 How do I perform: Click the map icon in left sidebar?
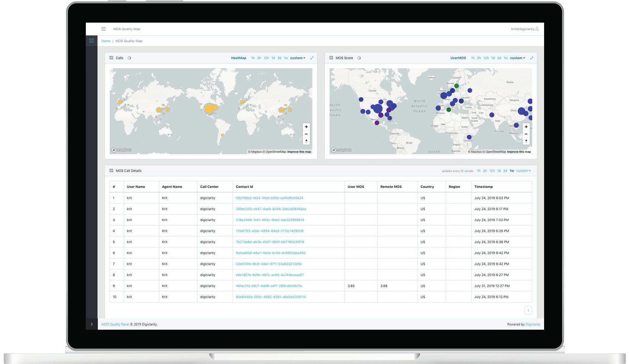(x=92, y=41)
